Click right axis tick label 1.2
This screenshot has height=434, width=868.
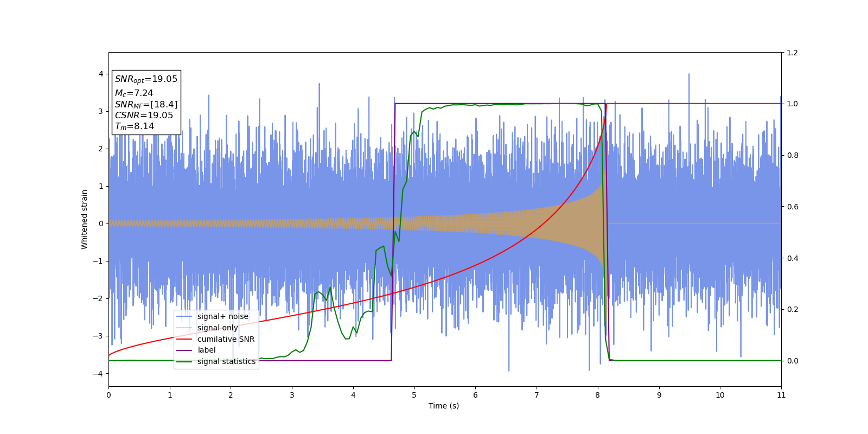792,53
